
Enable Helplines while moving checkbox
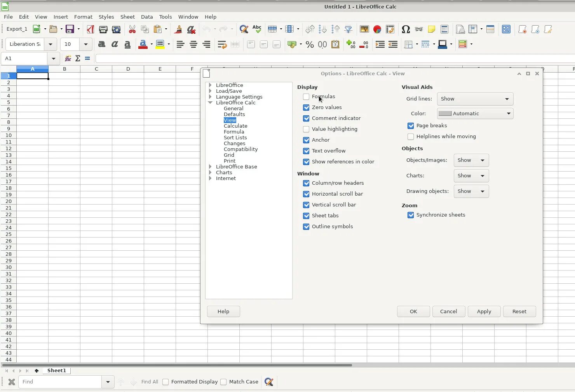click(x=411, y=137)
